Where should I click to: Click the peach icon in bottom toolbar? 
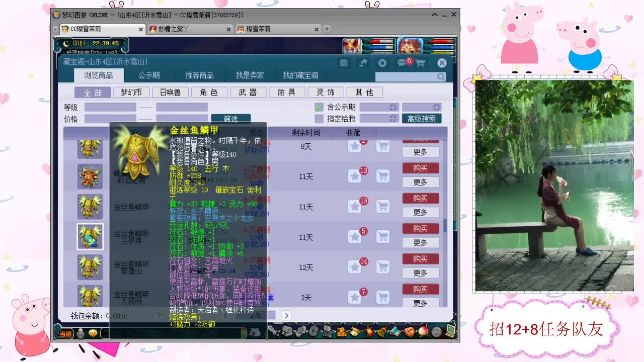[424, 331]
